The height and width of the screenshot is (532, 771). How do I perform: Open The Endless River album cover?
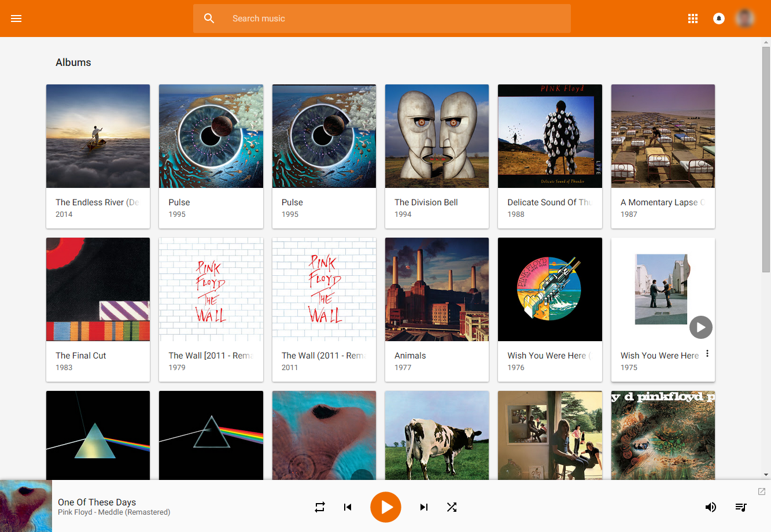point(98,136)
